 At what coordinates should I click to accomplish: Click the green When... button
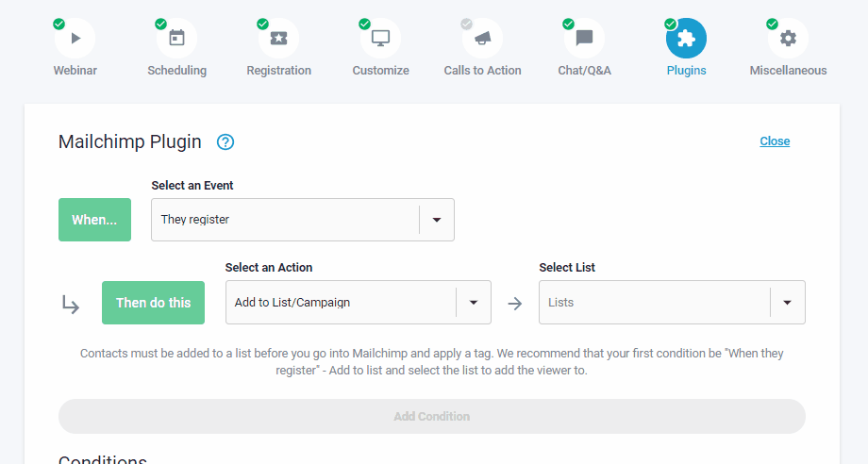tap(94, 220)
